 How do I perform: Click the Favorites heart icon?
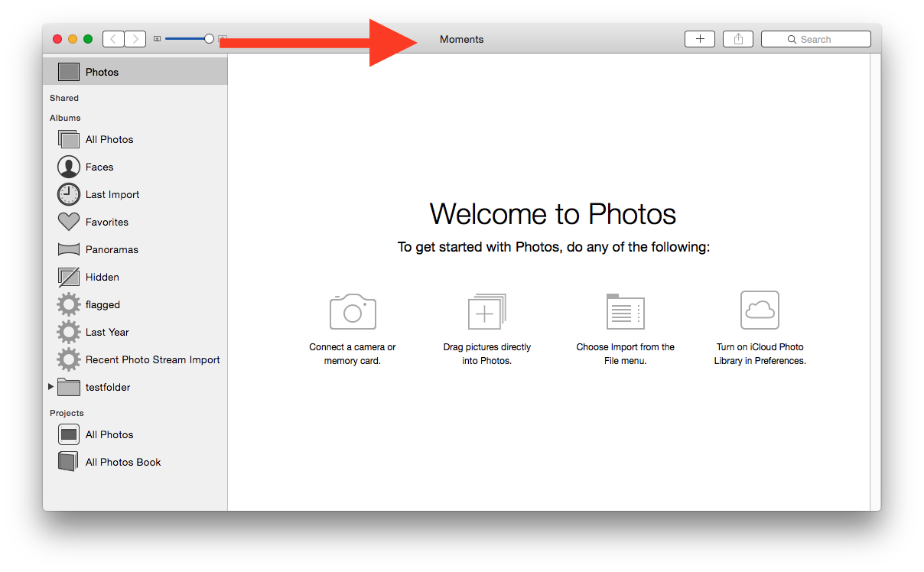coord(69,222)
